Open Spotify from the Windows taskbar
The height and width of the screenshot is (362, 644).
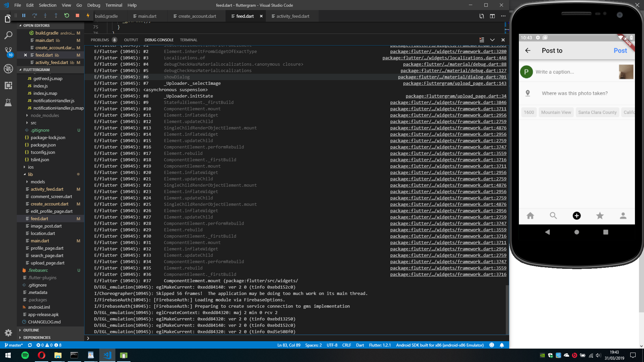pyautogui.click(x=25, y=355)
